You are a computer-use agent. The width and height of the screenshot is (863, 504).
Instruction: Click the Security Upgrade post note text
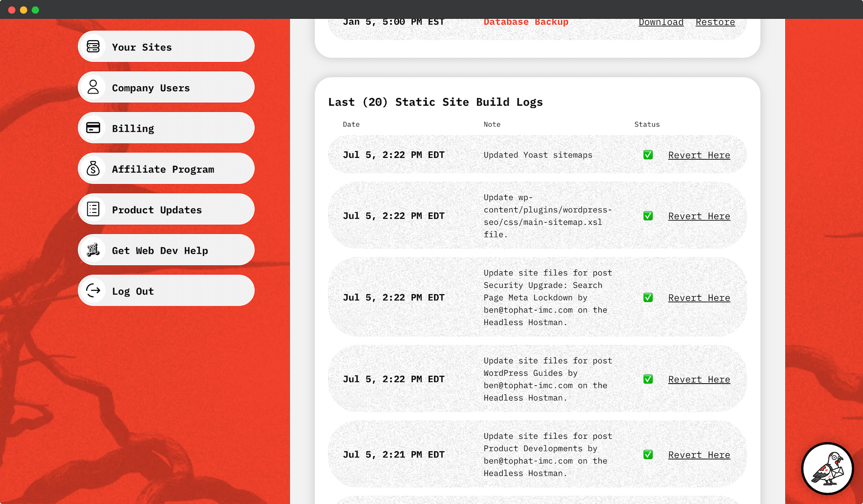click(548, 297)
